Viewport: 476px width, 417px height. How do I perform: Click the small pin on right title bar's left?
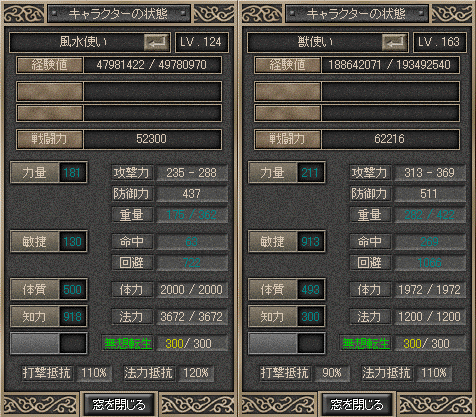(293, 13)
